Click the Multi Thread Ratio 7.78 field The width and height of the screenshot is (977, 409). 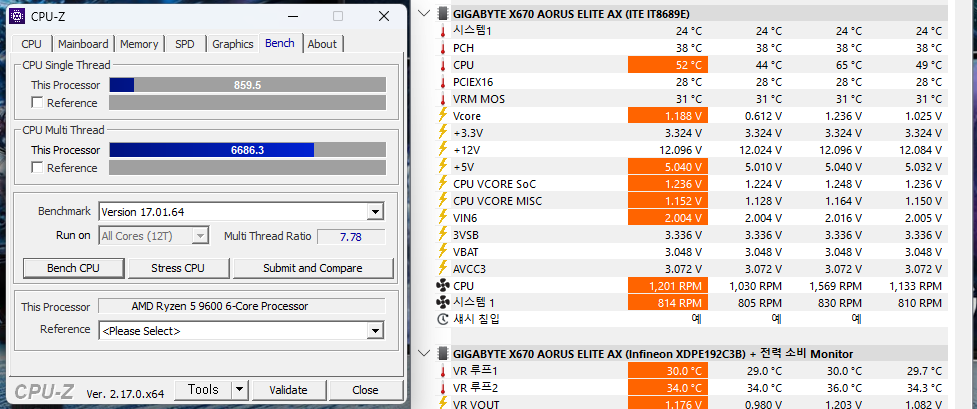(x=351, y=236)
